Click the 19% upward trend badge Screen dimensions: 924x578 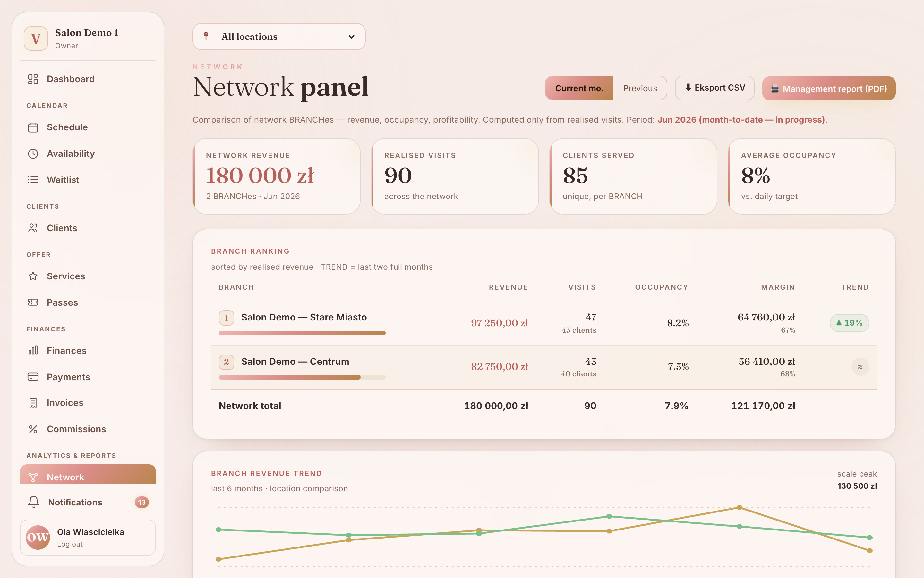point(849,323)
